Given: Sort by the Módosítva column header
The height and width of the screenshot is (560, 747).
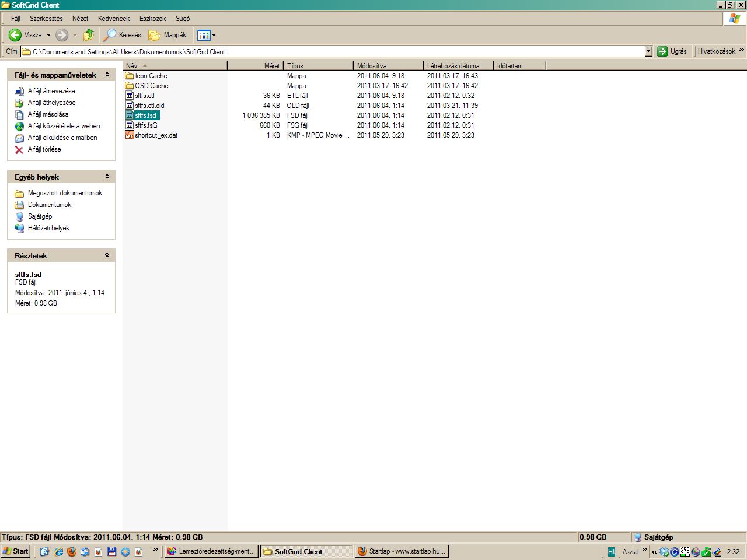Looking at the screenshot, I should 389,65.
